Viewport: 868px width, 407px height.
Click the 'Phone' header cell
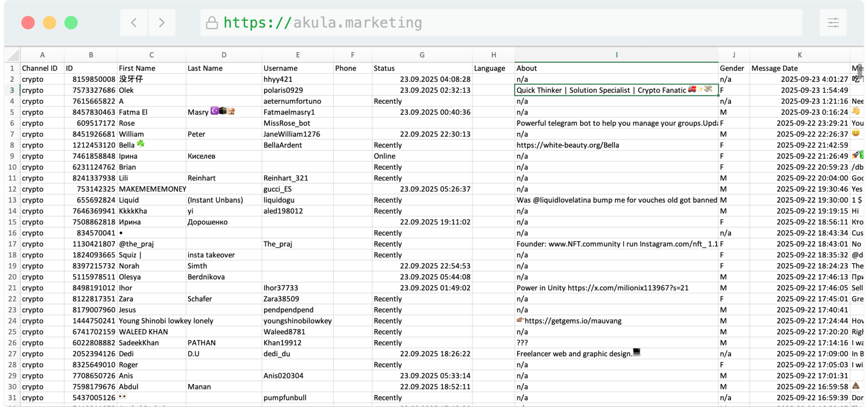(353, 68)
